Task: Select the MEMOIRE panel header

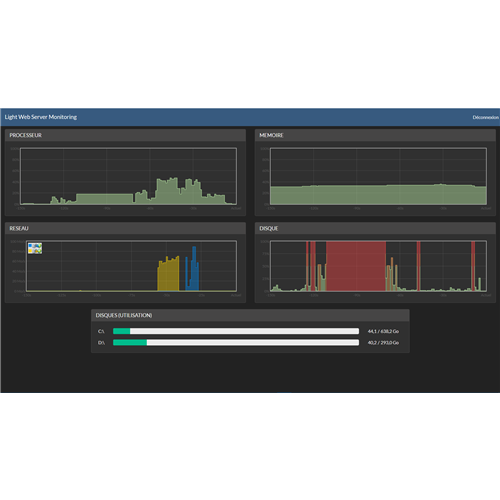Action: coord(375,135)
